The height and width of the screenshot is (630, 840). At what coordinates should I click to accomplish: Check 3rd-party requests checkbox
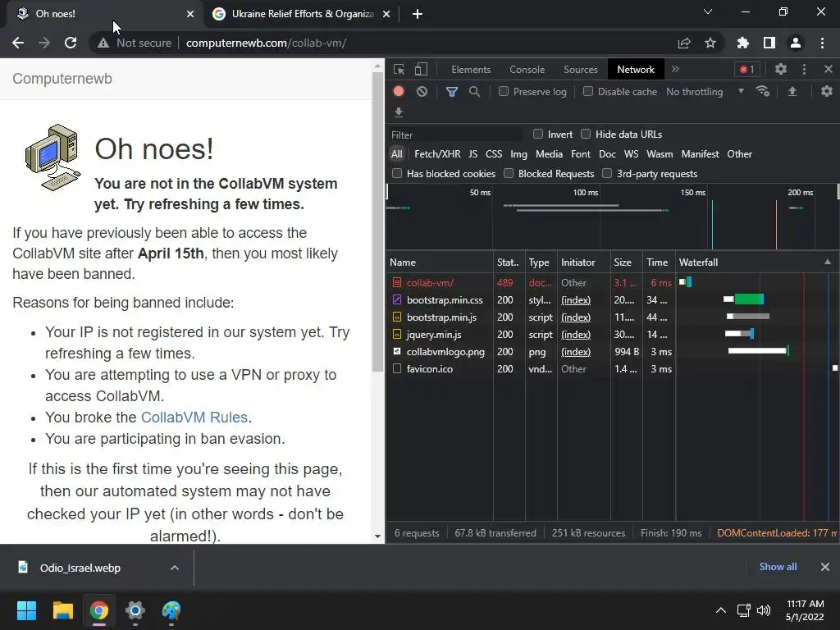pos(607,173)
